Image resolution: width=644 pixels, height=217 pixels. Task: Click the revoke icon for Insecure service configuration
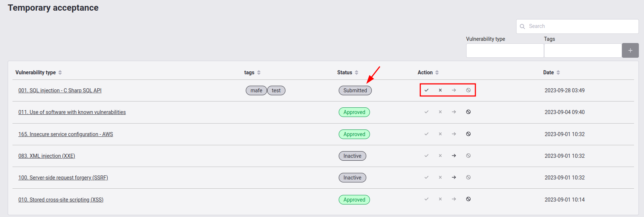468,134
